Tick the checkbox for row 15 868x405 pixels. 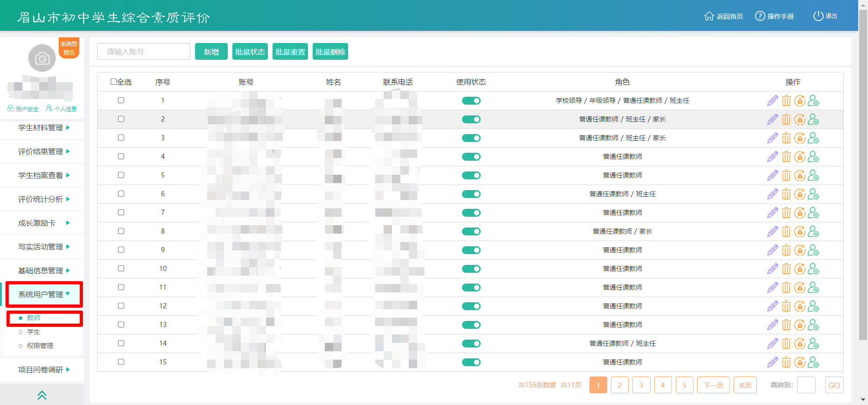click(x=121, y=362)
